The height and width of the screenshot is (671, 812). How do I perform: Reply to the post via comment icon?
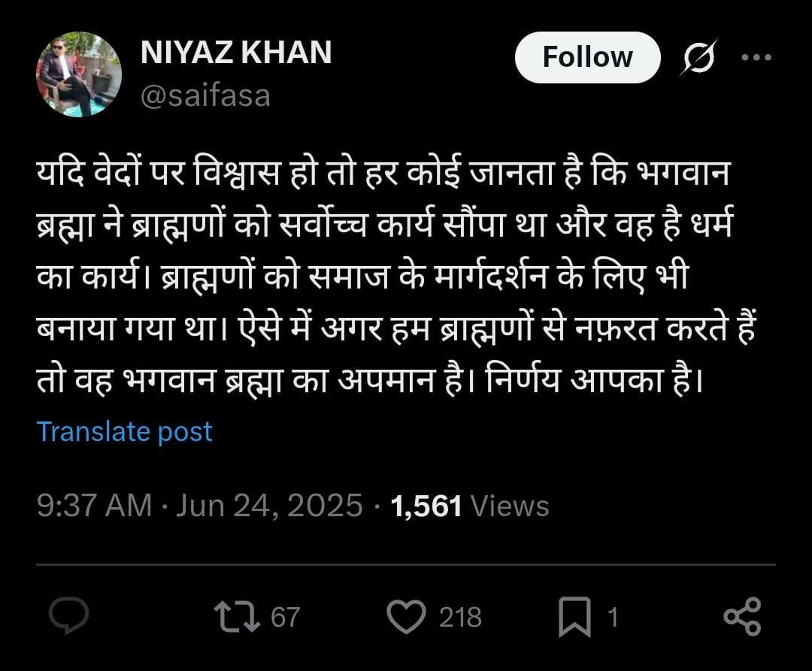click(x=69, y=616)
